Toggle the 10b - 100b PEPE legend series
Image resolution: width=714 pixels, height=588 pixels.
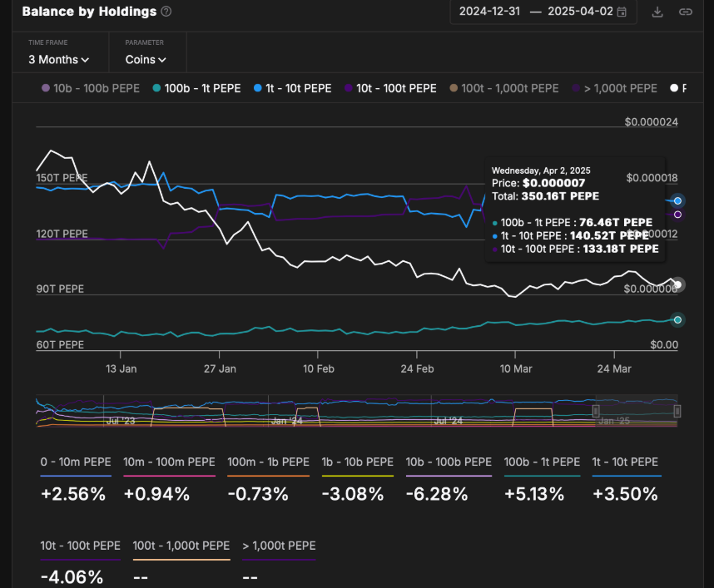(91, 88)
